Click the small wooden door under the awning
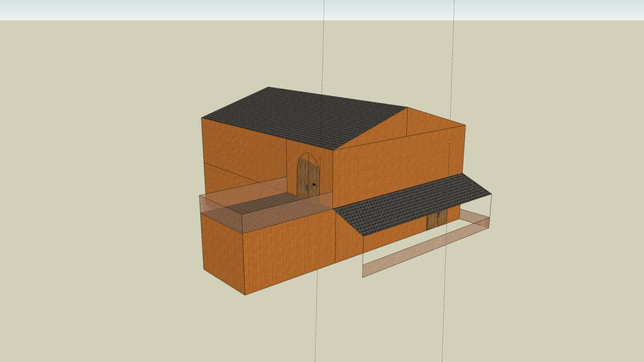 pyautogui.click(x=436, y=219)
